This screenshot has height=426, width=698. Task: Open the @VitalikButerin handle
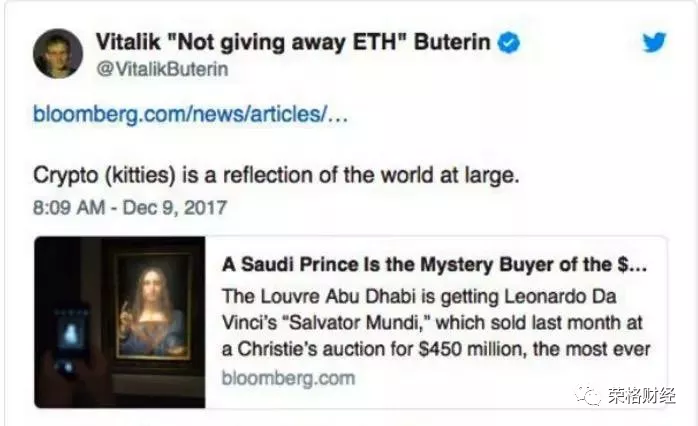pos(162,69)
